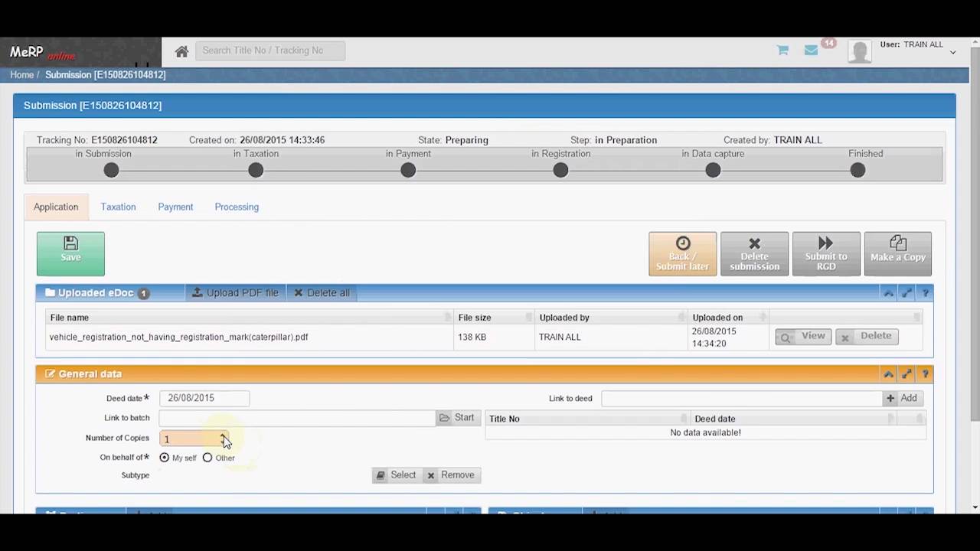Image resolution: width=980 pixels, height=551 pixels.
Task: Click the Uploaded eDoc folder header
Action: pos(96,293)
